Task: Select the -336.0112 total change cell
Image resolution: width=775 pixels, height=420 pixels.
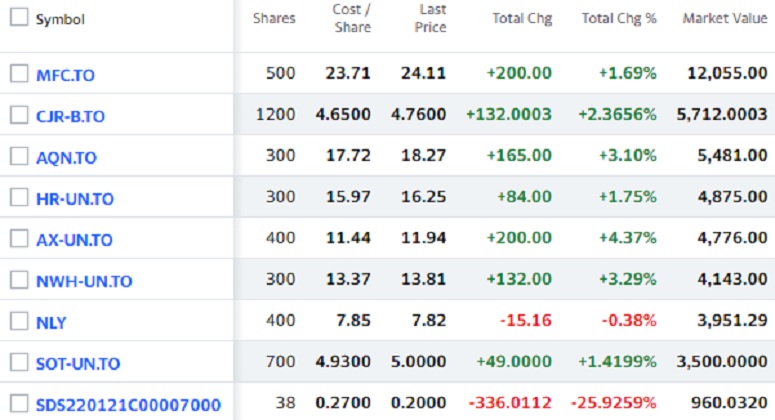Action: click(510, 403)
